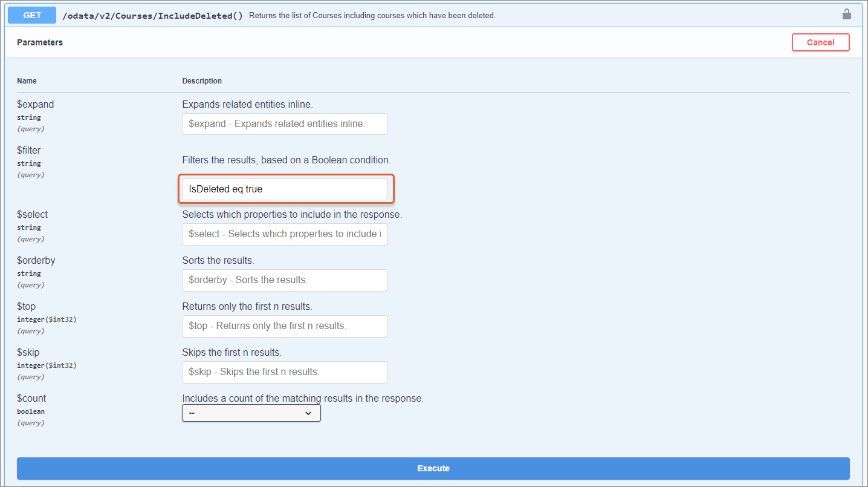Click the $filter parameter name label
This screenshot has height=487, width=868.
(29, 150)
